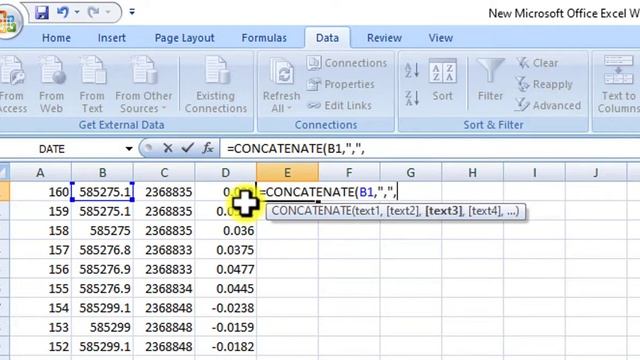
Task: Click Sort Z to A icon
Action: [x=411, y=98]
